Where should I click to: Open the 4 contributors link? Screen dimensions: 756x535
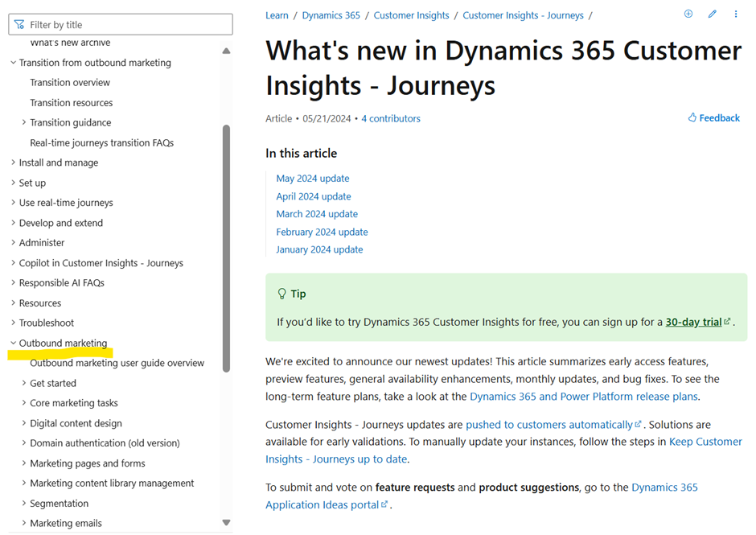tap(391, 119)
